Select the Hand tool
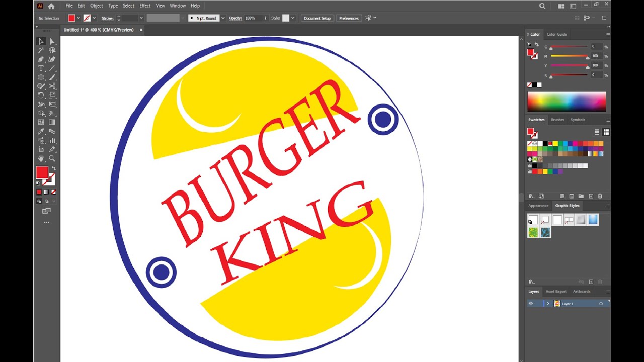 point(41,158)
